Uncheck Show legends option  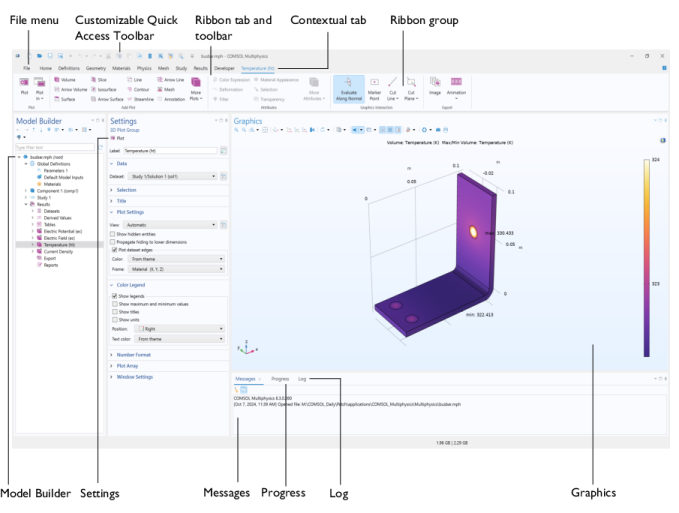click(115, 296)
